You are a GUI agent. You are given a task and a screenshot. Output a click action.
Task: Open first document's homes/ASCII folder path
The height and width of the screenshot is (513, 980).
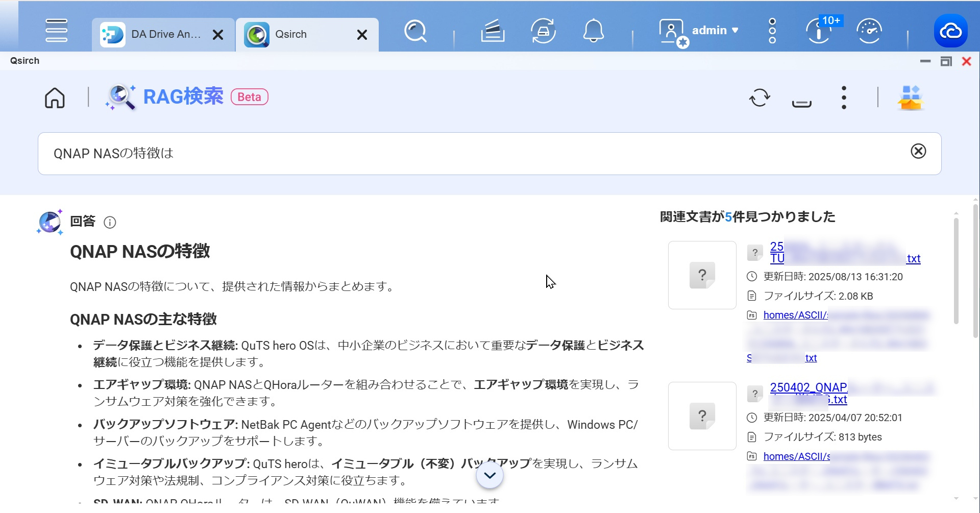(x=796, y=315)
